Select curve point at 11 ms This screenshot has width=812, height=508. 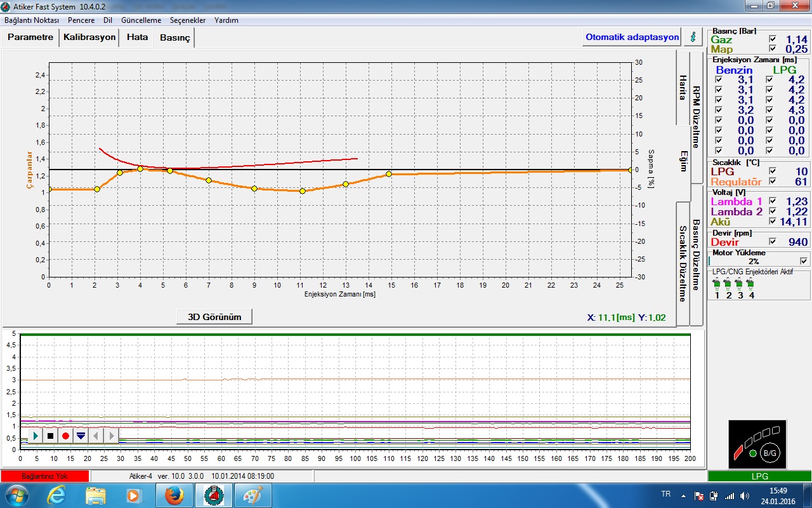pyautogui.click(x=303, y=190)
